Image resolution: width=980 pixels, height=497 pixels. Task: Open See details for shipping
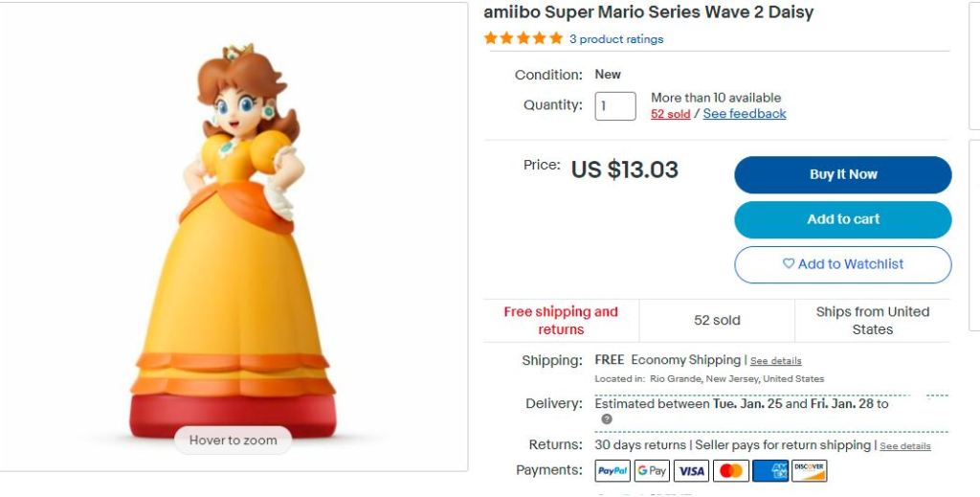[775, 361]
